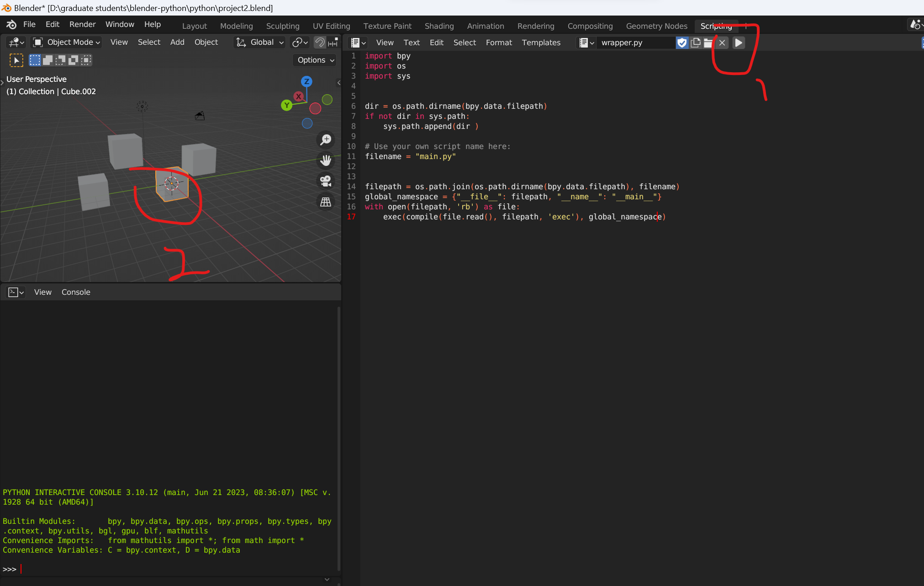Click the Z axis on navigation gizmo
Image resolution: width=924 pixels, height=586 pixels.
pyautogui.click(x=306, y=81)
